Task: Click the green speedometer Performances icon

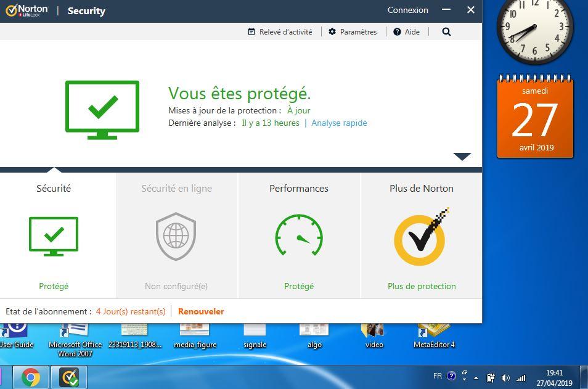Action: coord(299,235)
